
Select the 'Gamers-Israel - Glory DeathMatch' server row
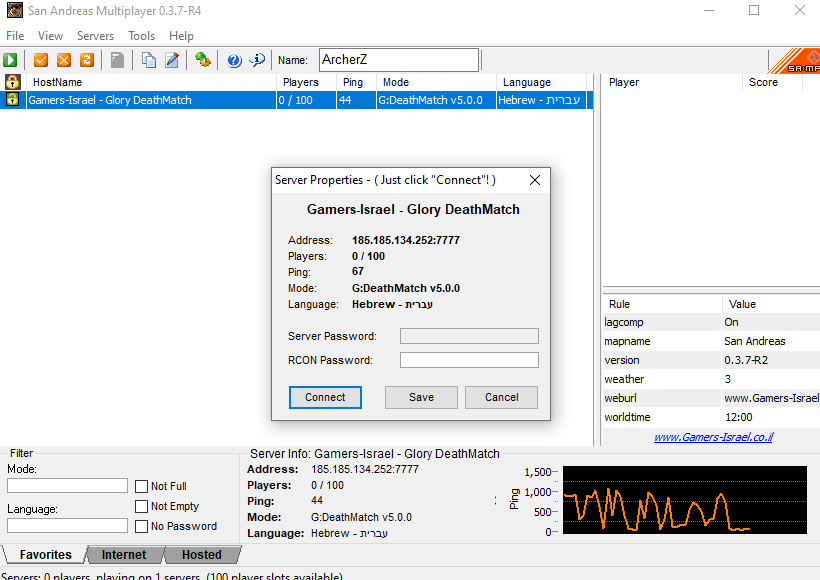[297, 100]
